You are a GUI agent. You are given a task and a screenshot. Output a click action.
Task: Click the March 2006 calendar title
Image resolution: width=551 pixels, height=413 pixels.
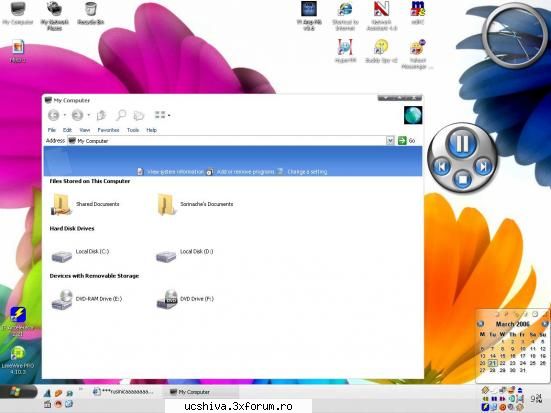pyautogui.click(x=512, y=324)
